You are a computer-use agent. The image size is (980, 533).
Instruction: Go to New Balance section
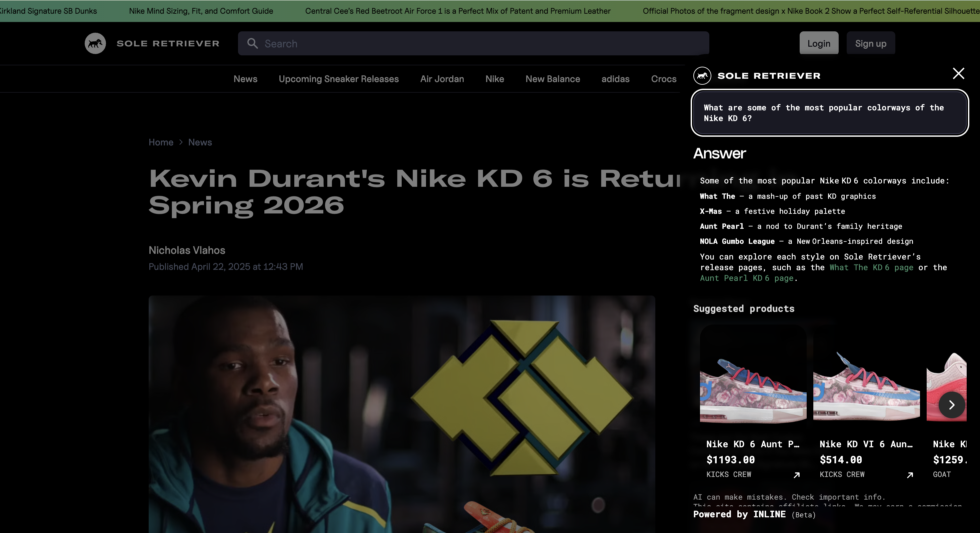pos(552,79)
